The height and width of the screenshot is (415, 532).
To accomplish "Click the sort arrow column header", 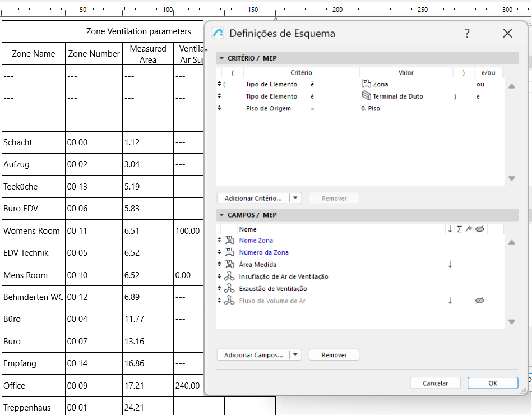I will pyautogui.click(x=450, y=229).
